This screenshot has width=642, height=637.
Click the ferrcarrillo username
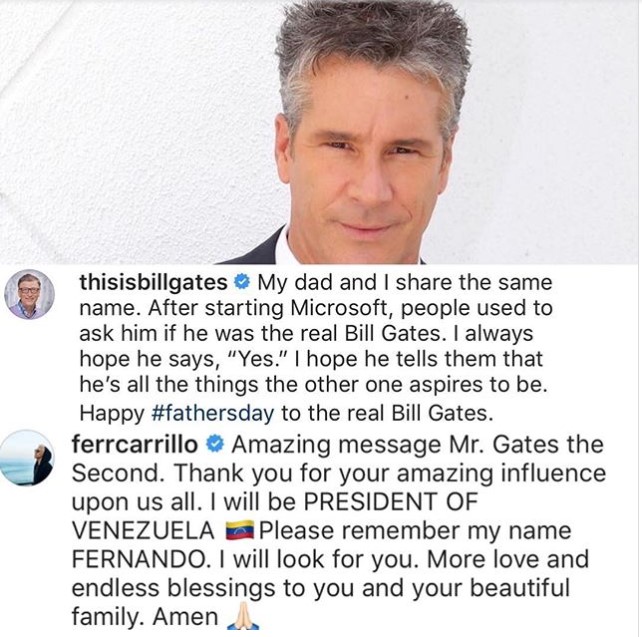click(x=134, y=444)
